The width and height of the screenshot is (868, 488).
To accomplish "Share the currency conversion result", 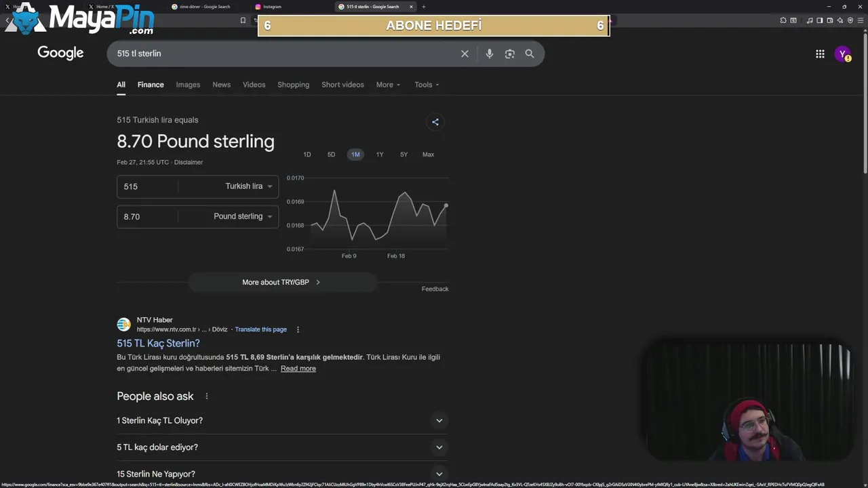I will (x=435, y=122).
